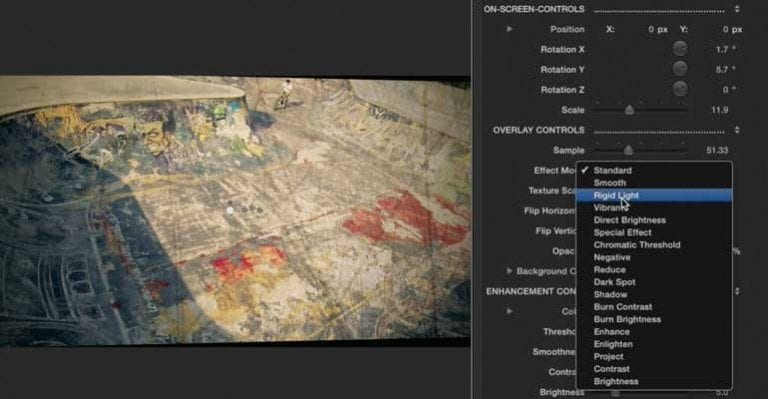Click the Scale slider handle
The image size is (768, 399).
(x=629, y=110)
